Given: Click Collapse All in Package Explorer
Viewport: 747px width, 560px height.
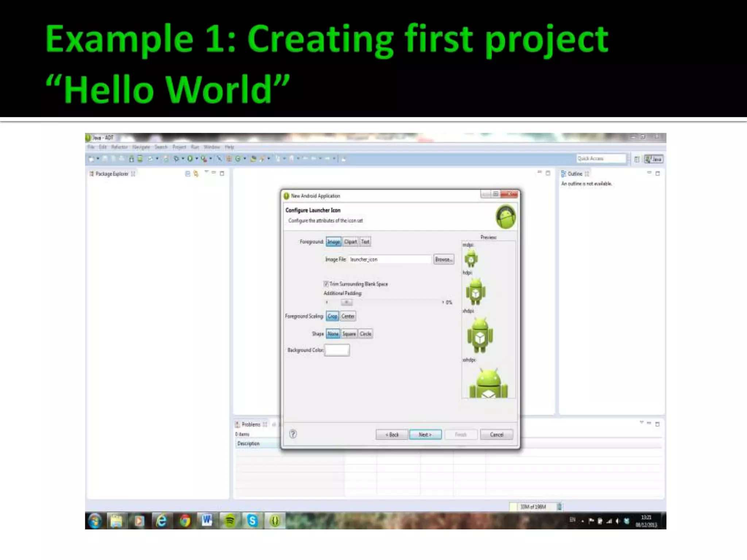Looking at the screenshot, I should click(x=187, y=174).
